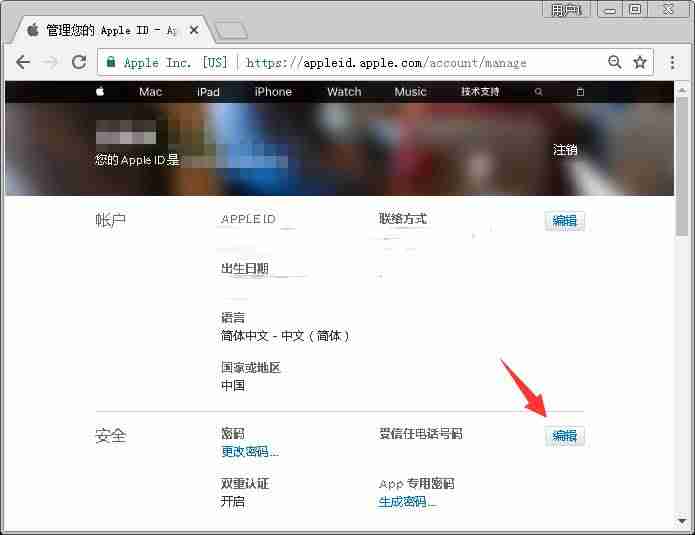Click Apple Inc. [US] certificate label
Viewport: 695px width, 535px height.
pyautogui.click(x=176, y=62)
